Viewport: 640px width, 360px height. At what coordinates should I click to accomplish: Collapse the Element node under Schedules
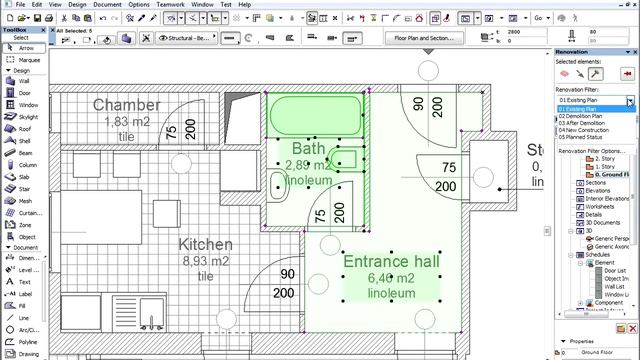(580, 263)
